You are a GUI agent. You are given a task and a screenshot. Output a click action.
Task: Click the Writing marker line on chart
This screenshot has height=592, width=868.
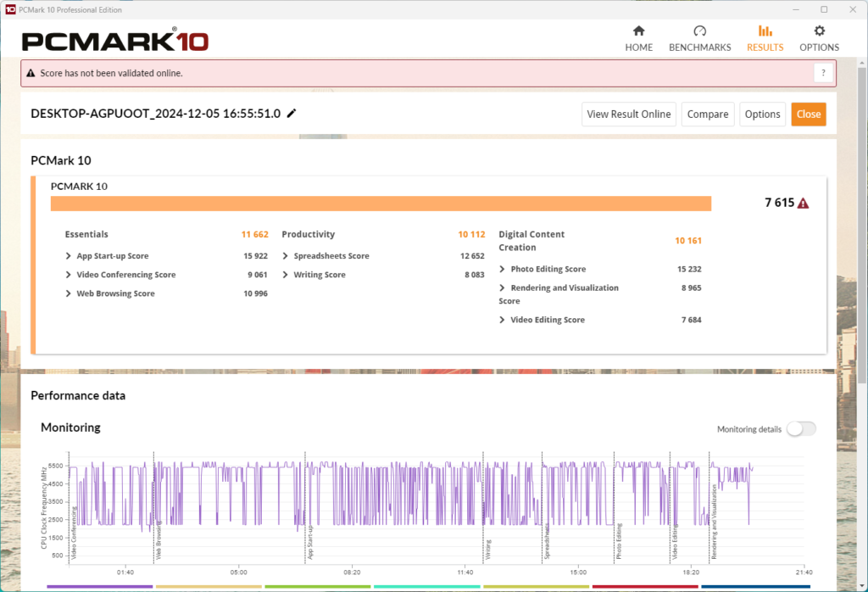coord(483,508)
